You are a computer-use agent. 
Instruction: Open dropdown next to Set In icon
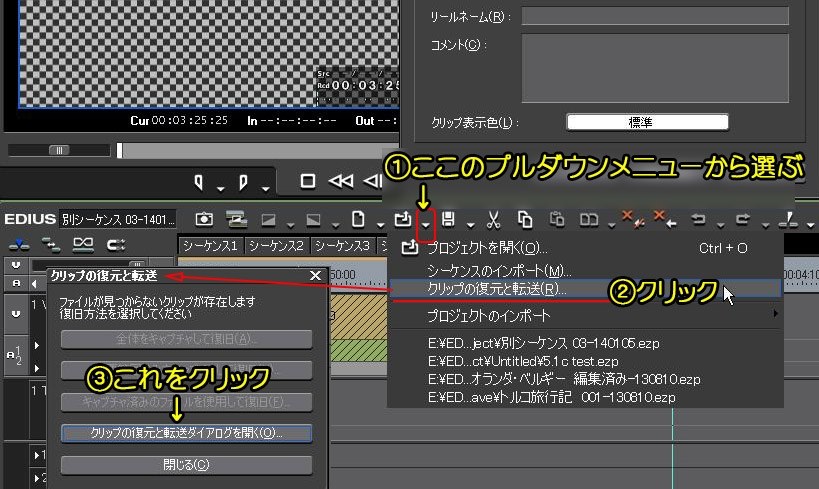click(x=220, y=189)
